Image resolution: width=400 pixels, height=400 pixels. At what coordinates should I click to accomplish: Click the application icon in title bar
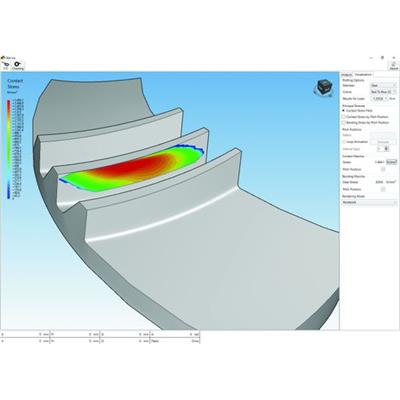(2, 58)
